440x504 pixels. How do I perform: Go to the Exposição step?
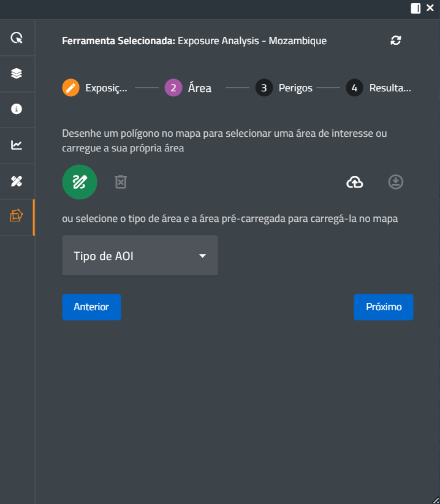[95, 88]
